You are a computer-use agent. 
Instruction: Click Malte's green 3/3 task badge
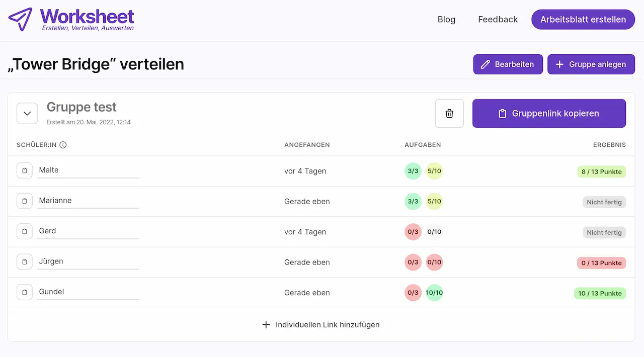[413, 171]
